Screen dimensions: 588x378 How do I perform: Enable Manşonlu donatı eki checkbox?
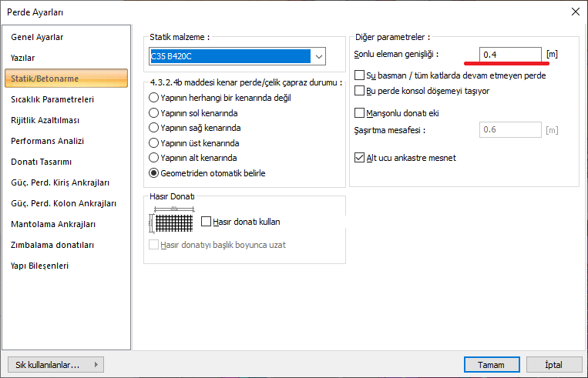pos(359,113)
